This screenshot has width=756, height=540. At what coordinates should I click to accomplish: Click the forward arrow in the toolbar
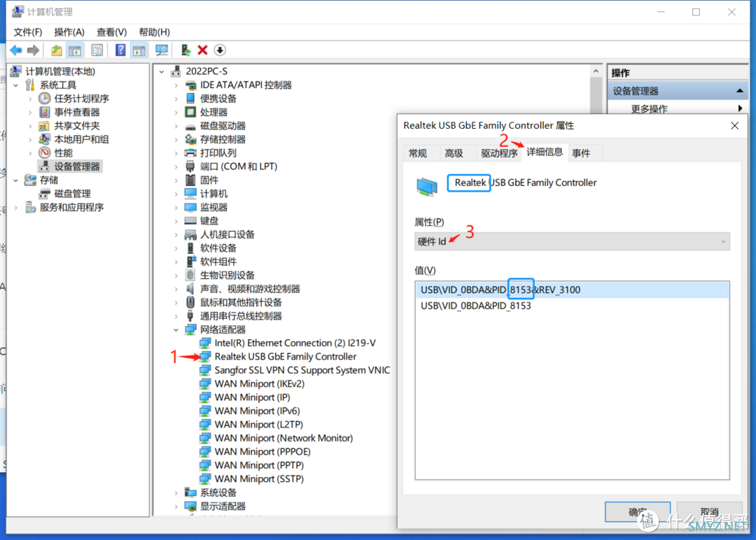click(34, 50)
